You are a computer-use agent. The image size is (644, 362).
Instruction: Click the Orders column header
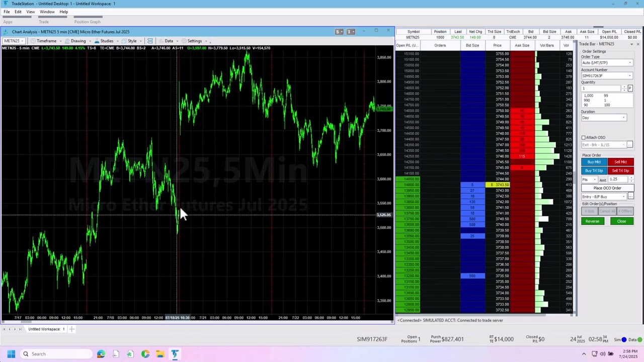440,45
